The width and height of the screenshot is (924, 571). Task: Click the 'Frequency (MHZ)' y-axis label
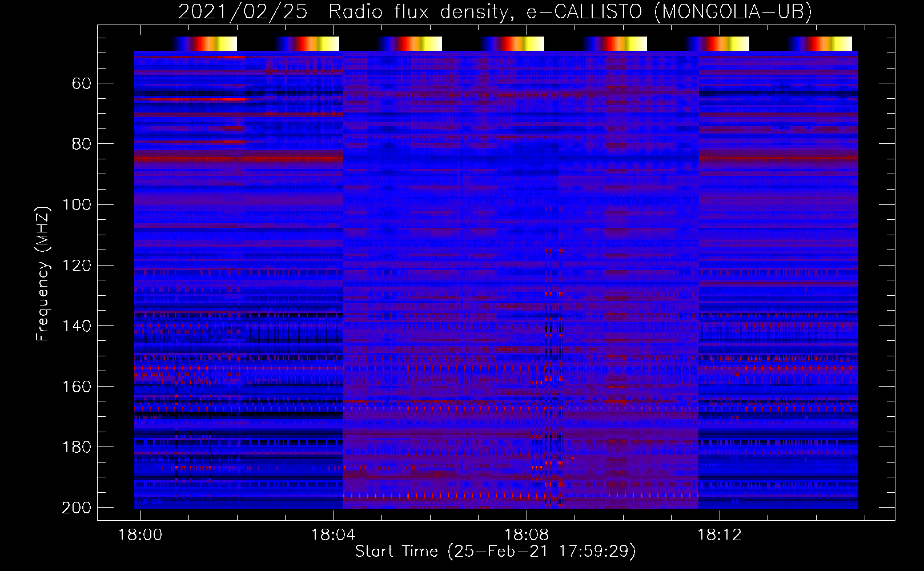(43, 274)
